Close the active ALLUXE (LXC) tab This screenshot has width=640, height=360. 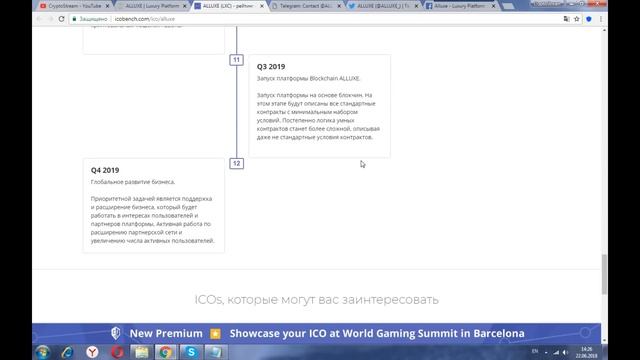pos(262,6)
